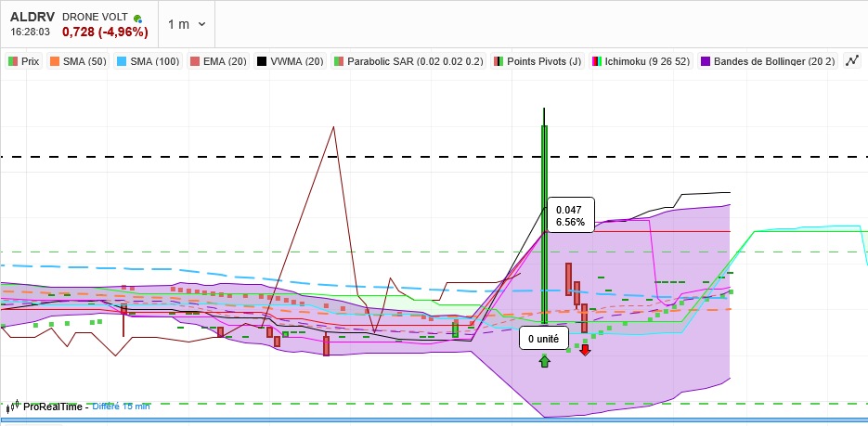868x426 pixels.
Task: Click the ALDRV ticker symbol
Action: pyautogui.click(x=32, y=17)
